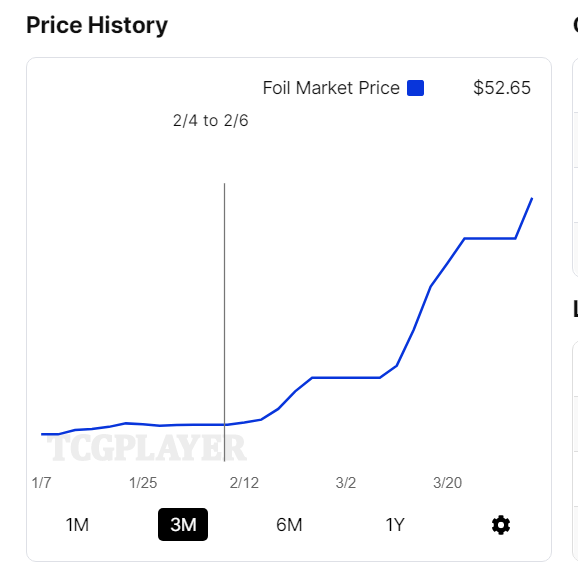Click the vertical gray date marker line

tap(224, 322)
